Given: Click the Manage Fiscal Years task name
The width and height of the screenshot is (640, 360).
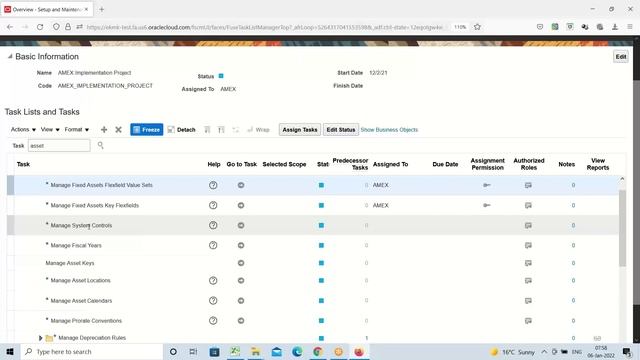Looking at the screenshot, I should click(x=76, y=245).
